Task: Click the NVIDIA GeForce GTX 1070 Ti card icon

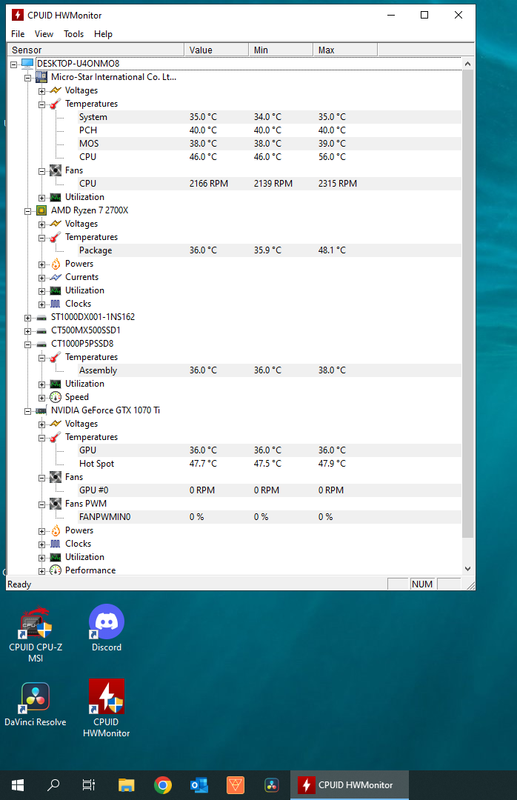Action: coord(41,411)
